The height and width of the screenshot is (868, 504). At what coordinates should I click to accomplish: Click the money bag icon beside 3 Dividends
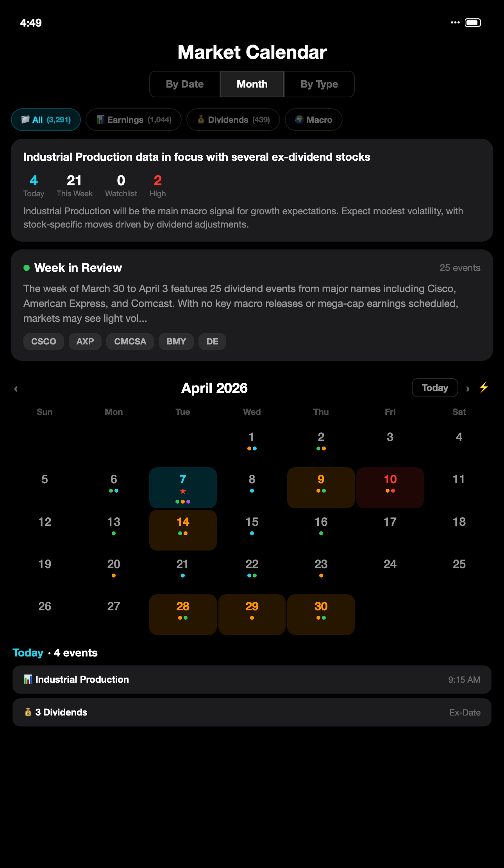[28, 712]
